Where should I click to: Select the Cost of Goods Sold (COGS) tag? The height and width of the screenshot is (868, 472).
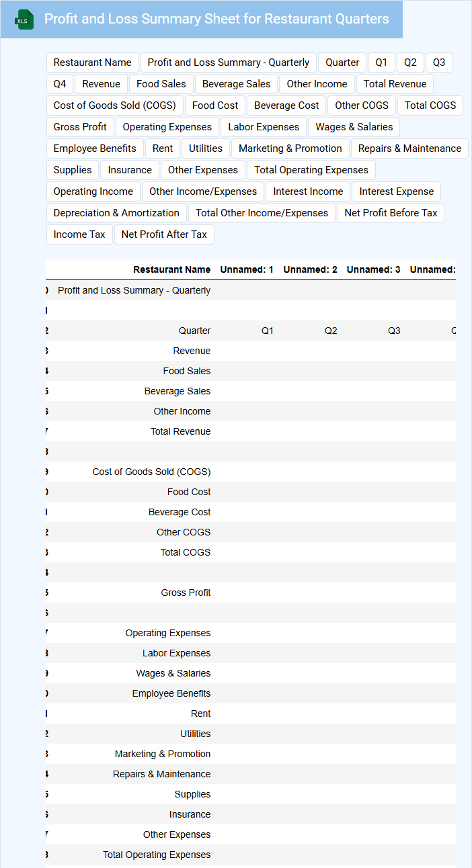point(114,105)
